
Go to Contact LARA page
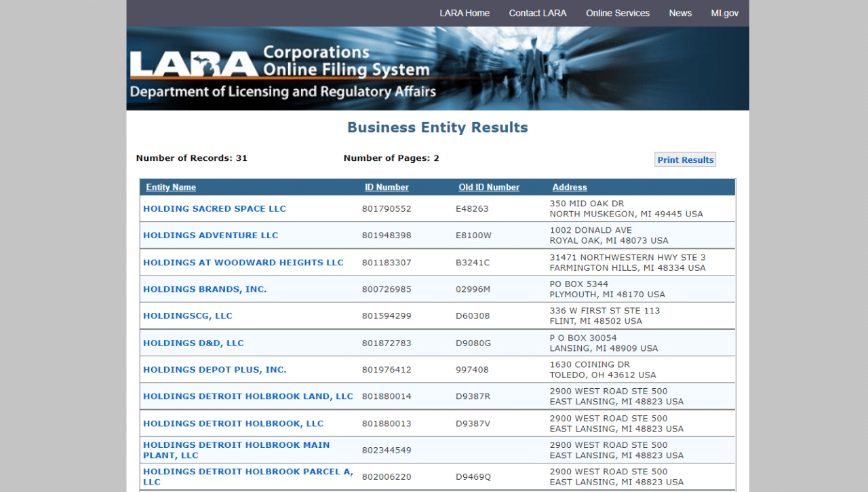(538, 13)
